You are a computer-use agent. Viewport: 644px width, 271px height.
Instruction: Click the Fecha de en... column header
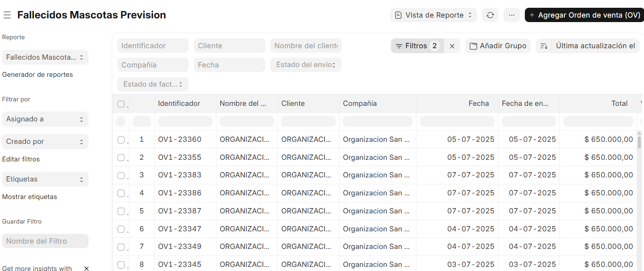pyautogui.click(x=529, y=103)
